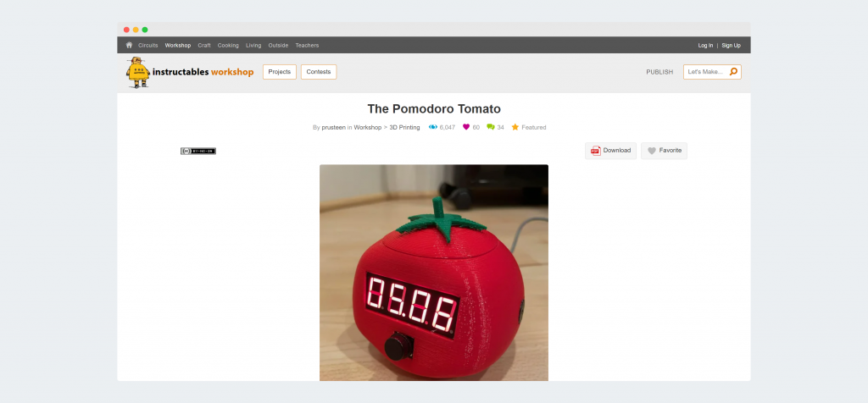868x403 pixels.
Task: Open the Circuits menu item
Action: (x=147, y=46)
